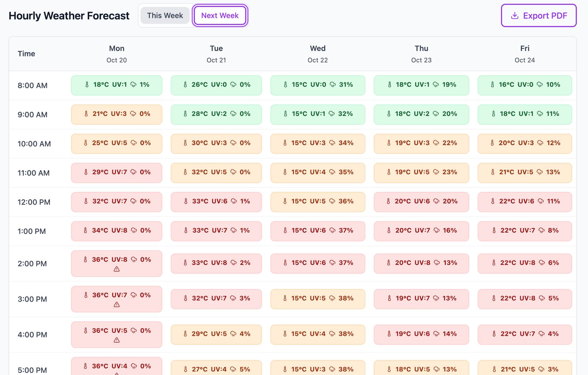Click thermometer icon in Tuesday 11:00 AM cell
The width and height of the screenshot is (588, 375).
(x=185, y=172)
